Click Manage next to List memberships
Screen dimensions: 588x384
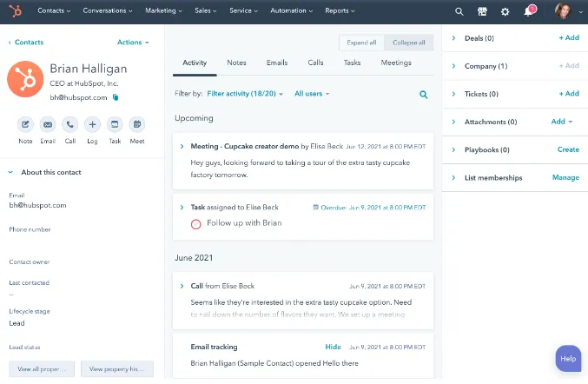click(565, 178)
